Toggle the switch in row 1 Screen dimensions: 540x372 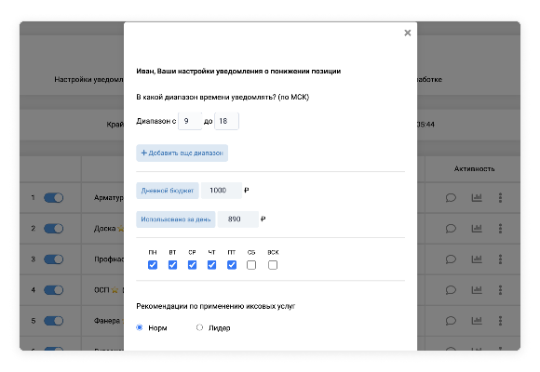point(54,198)
